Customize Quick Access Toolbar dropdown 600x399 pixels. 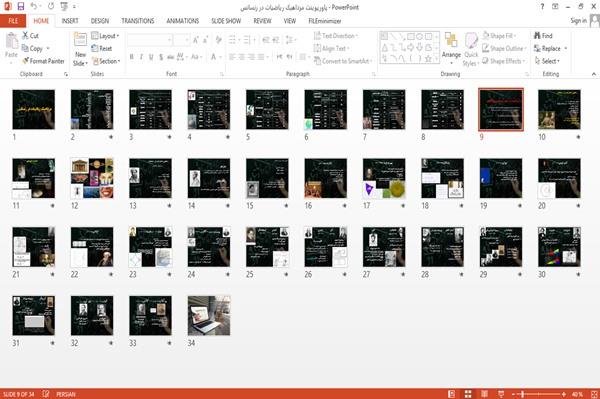tap(74, 7)
